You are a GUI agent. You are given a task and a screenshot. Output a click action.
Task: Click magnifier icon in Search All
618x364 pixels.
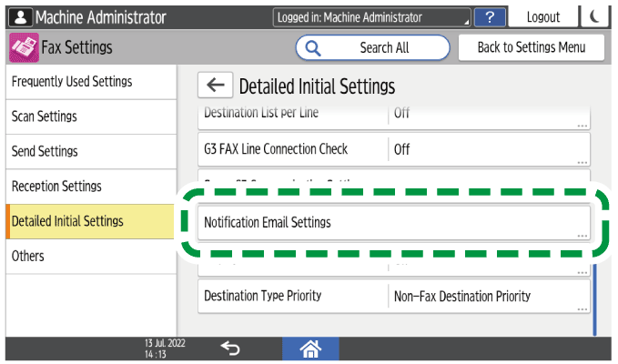314,47
